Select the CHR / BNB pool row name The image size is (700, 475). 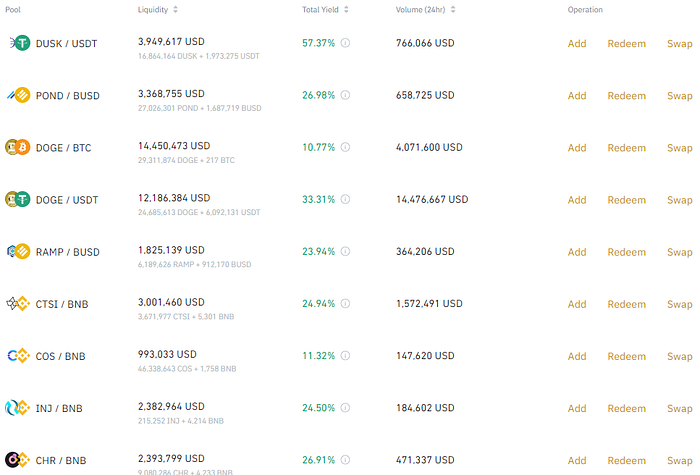point(61,460)
